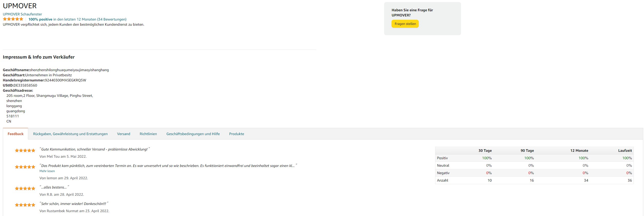The width and height of the screenshot is (644, 216).
Task: Click Anzahl value 34 for 12 Monate
Action: tap(586, 180)
